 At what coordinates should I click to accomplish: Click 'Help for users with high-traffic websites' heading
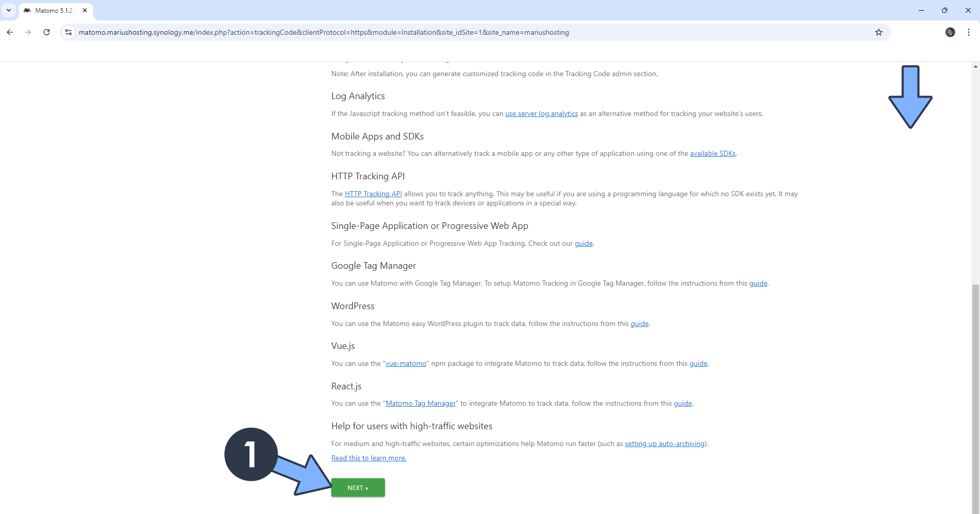pos(412,426)
